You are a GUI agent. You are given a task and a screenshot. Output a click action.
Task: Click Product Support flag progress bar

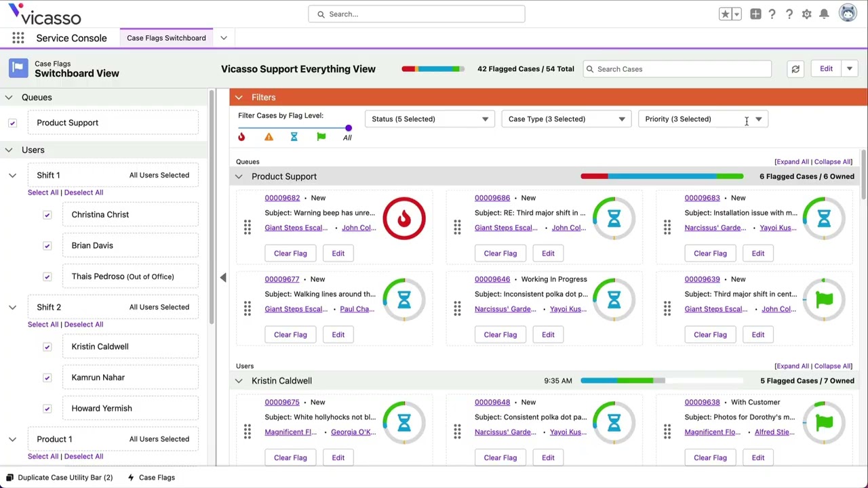click(x=662, y=176)
